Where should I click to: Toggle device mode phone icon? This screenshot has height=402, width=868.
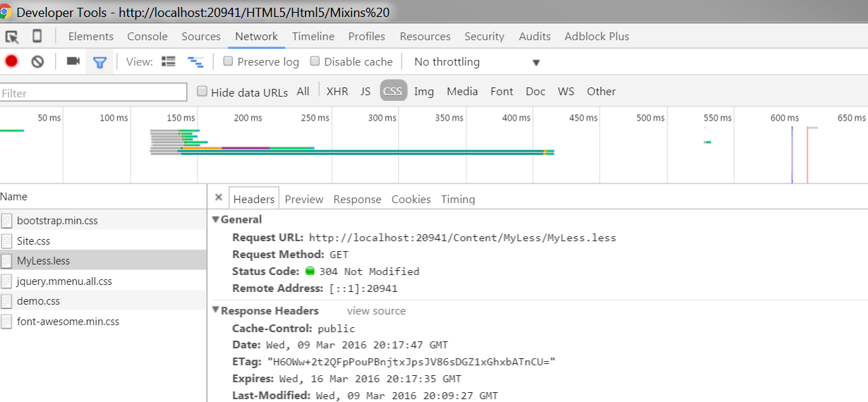[x=37, y=36]
